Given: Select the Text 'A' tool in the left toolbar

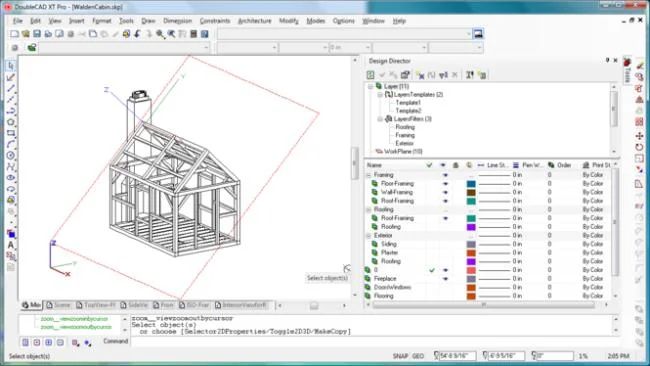Looking at the screenshot, I should [x=11, y=245].
